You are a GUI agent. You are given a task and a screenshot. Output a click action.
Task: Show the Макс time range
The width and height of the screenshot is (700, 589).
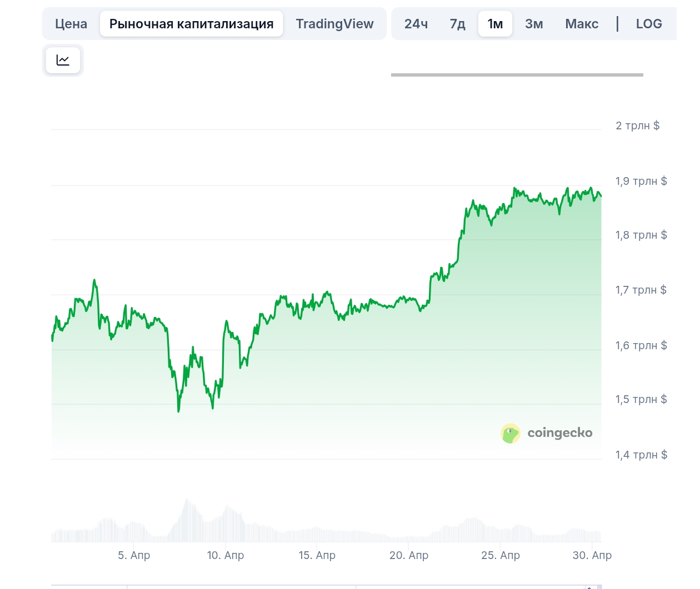[582, 24]
